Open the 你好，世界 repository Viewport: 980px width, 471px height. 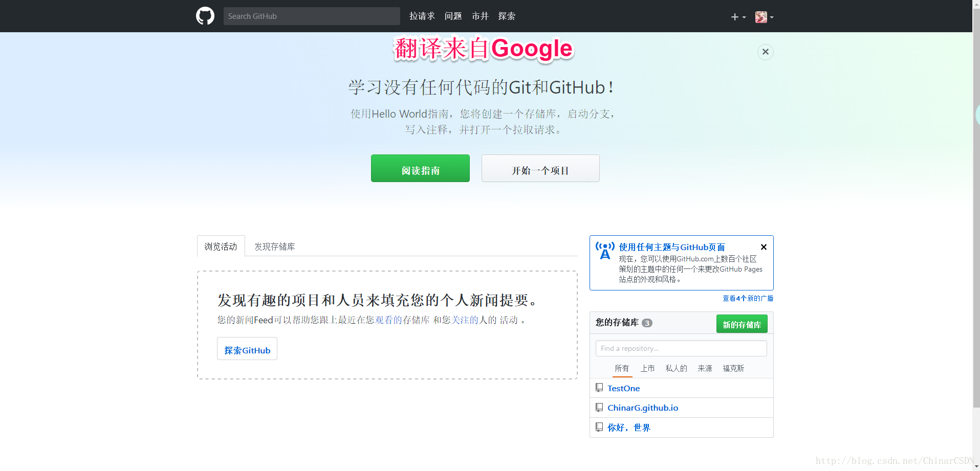tap(628, 428)
